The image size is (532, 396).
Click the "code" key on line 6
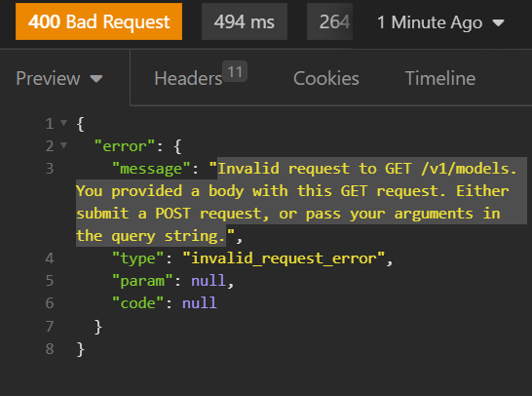coord(137,303)
